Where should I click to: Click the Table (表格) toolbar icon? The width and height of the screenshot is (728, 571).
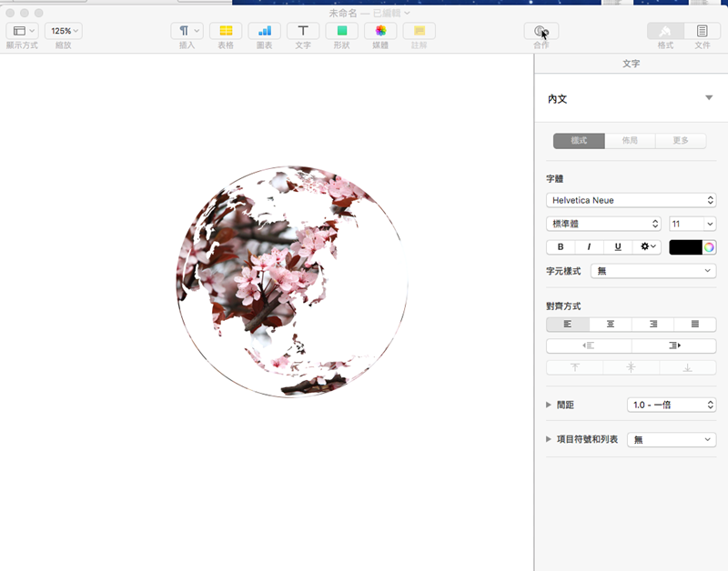click(226, 31)
